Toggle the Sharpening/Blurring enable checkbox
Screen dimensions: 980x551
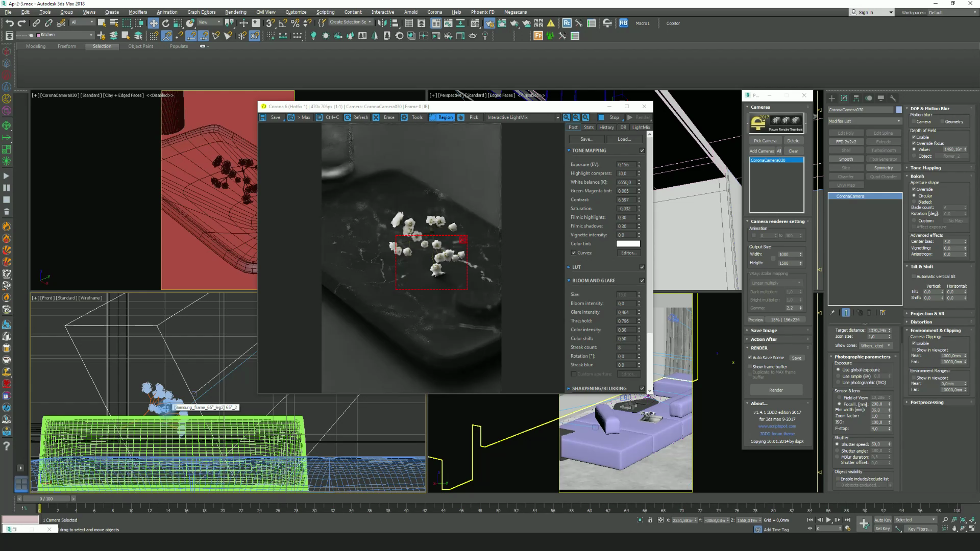pyautogui.click(x=642, y=388)
